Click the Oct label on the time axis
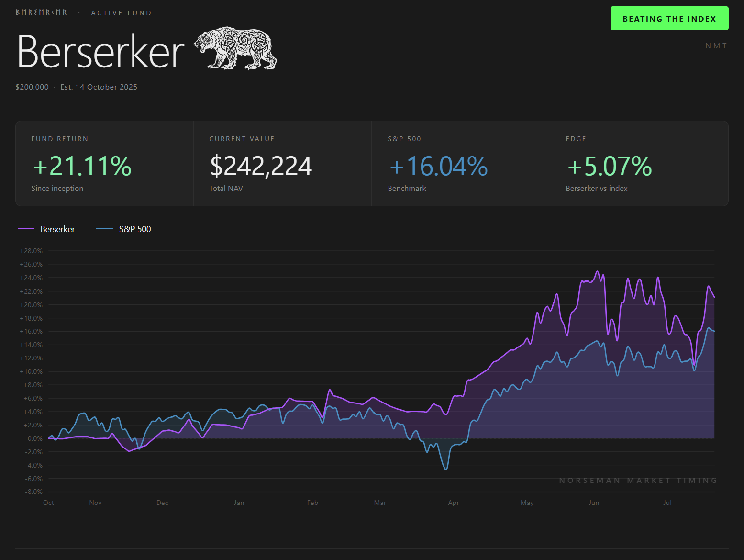The width and height of the screenshot is (744, 560). pyautogui.click(x=48, y=503)
